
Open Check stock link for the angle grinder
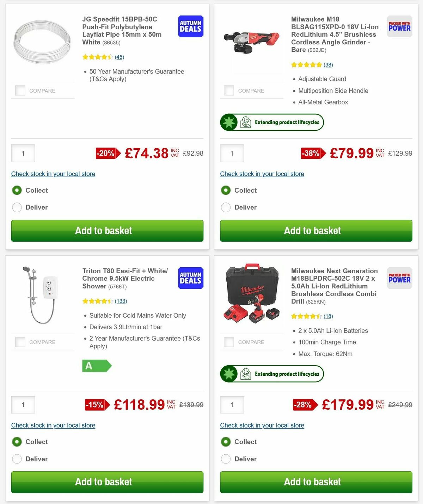pos(262,174)
